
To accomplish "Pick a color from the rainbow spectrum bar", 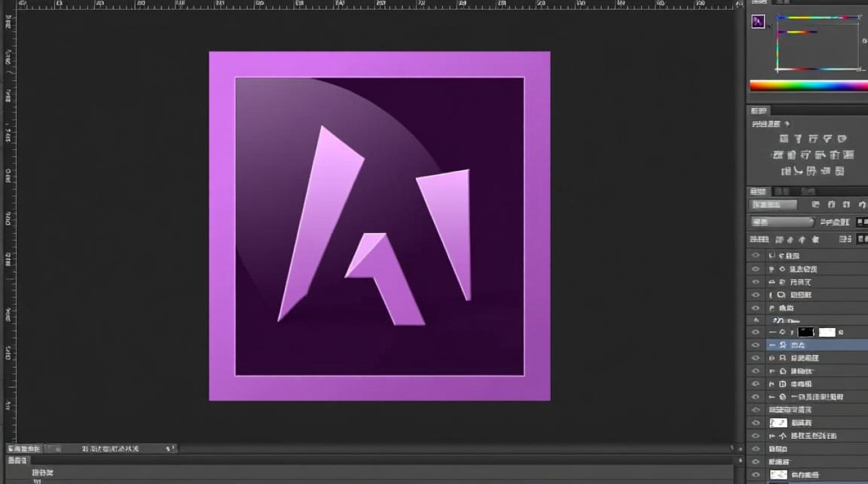I will pyautogui.click(x=807, y=86).
